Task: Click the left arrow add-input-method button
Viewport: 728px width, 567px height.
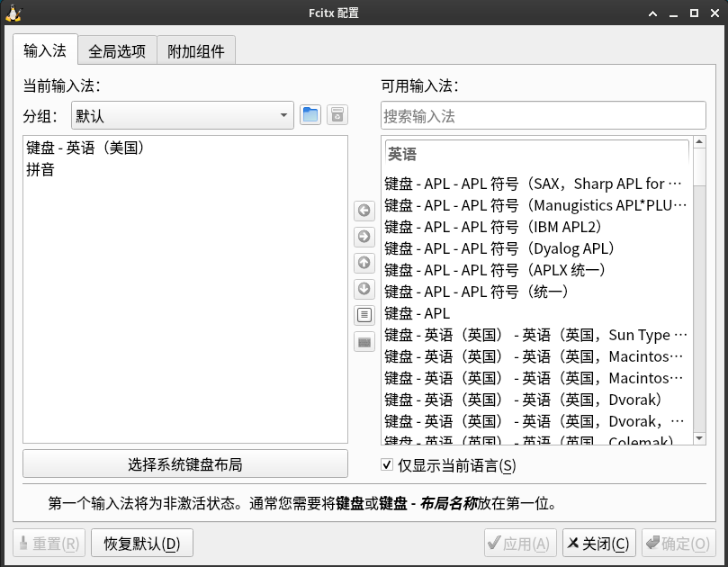Action: tap(364, 211)
